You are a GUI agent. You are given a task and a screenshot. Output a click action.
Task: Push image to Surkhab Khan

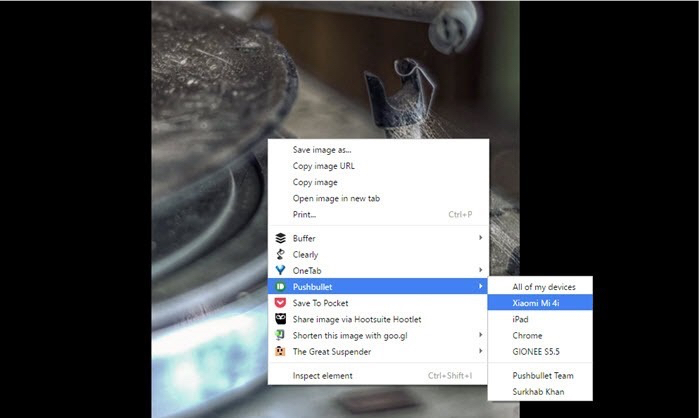[540, 392]
